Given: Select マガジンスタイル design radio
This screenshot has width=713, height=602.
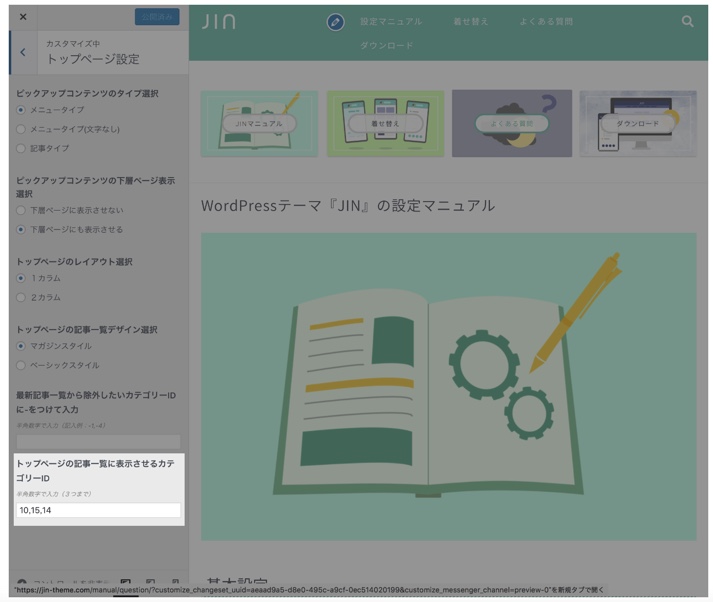Looking at the screenshot, I should 21,346.
